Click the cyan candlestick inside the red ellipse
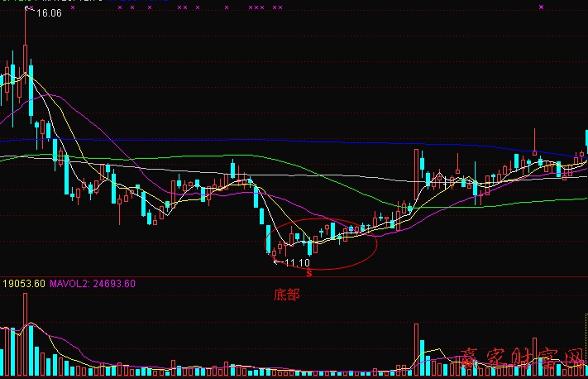 (x=309, y=247)
